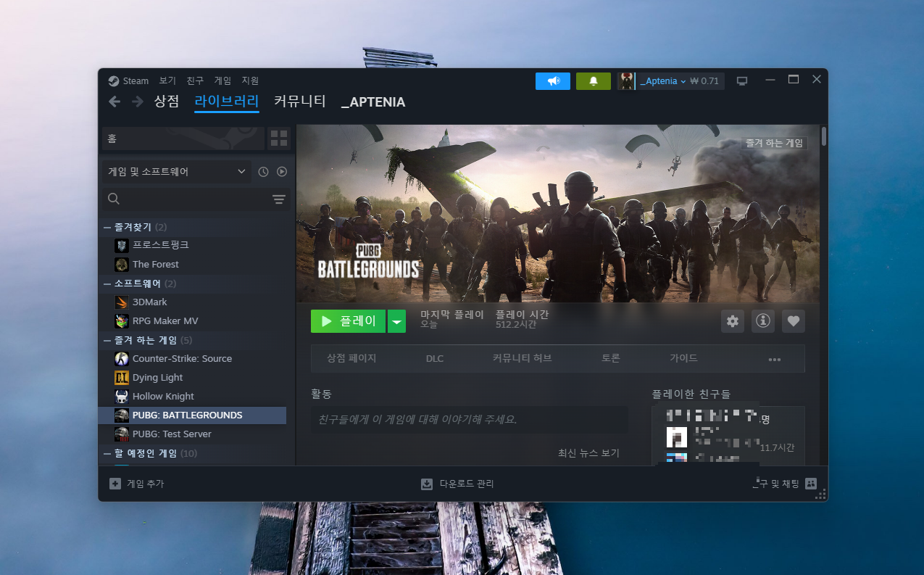Open the 게임 및 소프트웨어 filter dropdown
Viewport: 924px width, 575px height.
click(176, 172)
